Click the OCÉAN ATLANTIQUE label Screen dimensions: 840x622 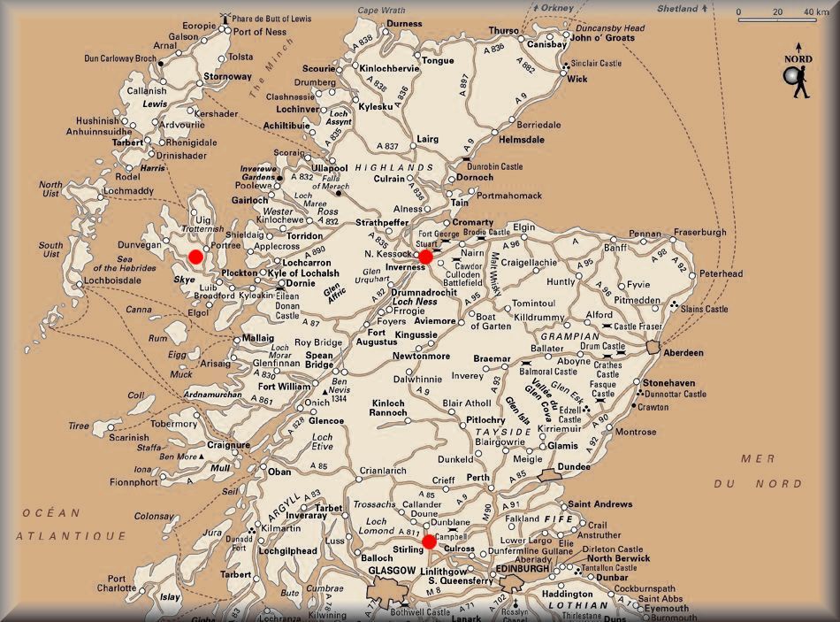[71, 525]
